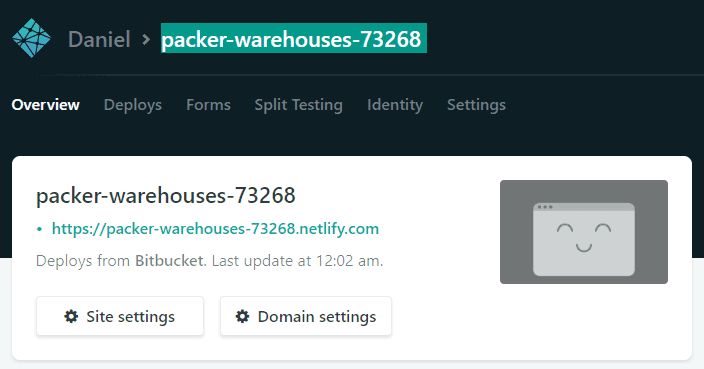
Task: Select highlighted packer-warehouses-73268 breadcrumb
Action: coord(294,39)
